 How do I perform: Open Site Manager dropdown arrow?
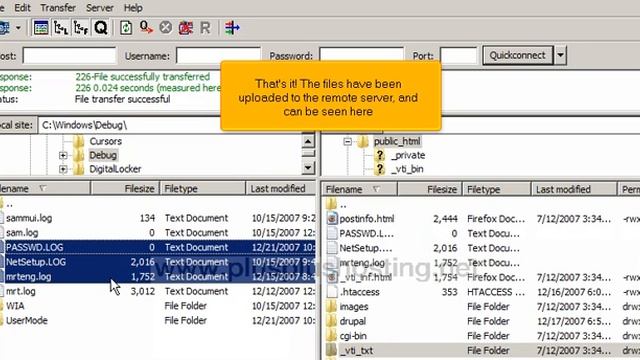click(x=18, y=28)
